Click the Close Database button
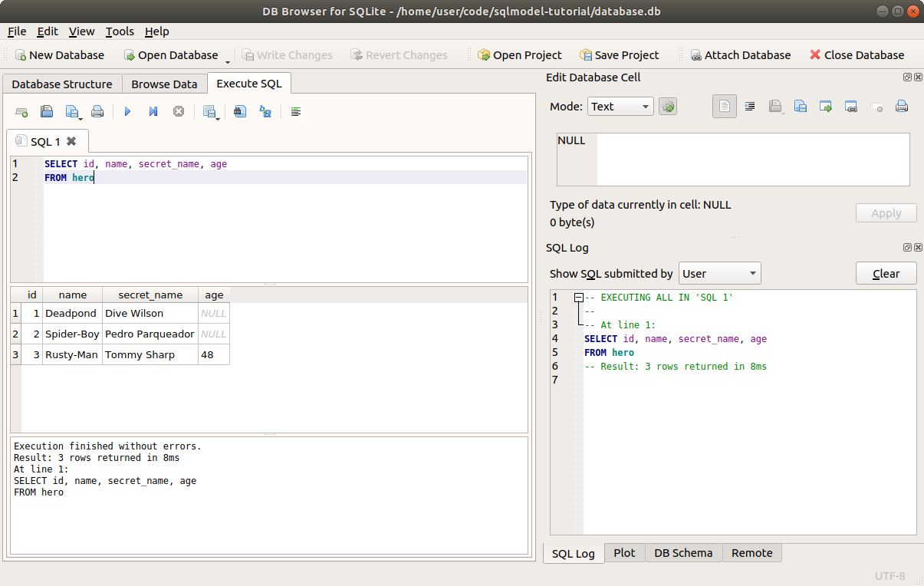924x586 pixels. (x=857, y=55)
